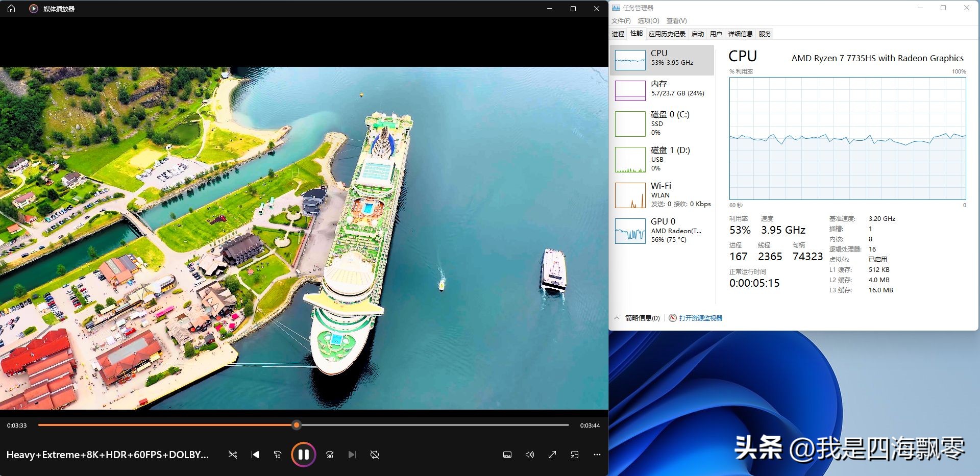Pause the video playback
This screenshot has height=476, width=980.
click(303, 455)
